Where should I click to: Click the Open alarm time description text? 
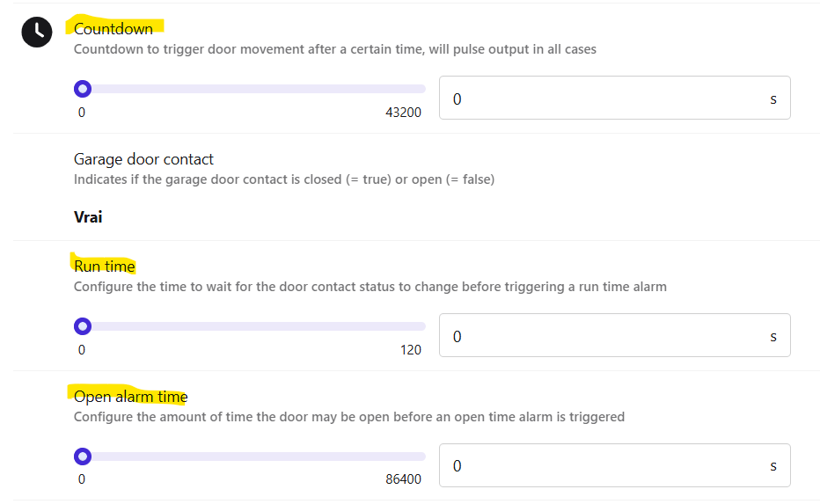(x=348, y=417)
